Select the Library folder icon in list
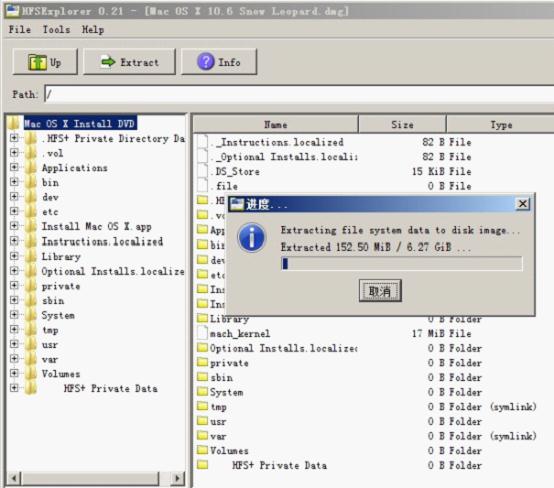Image resolution: width=554 pixels, height=488 pixels. click(203, 318)
